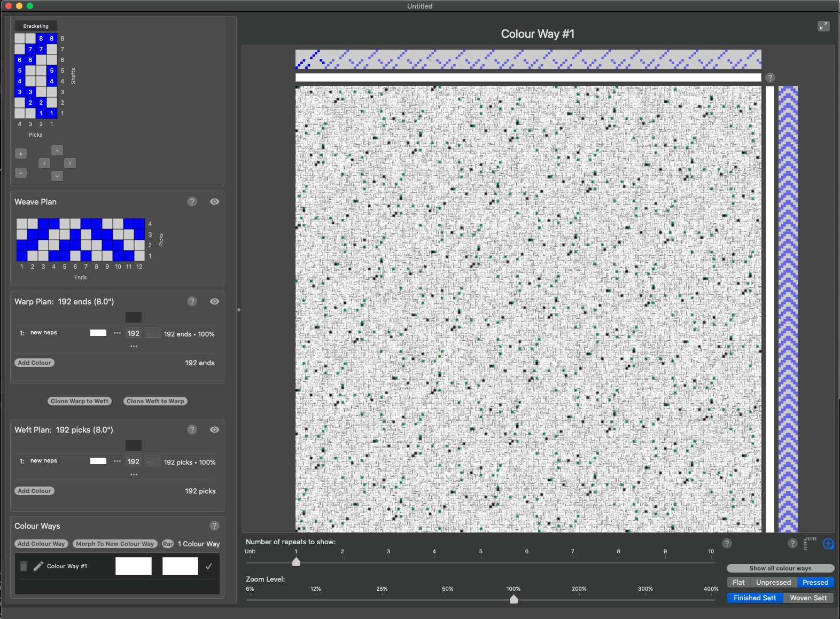
Task: Click Add Colour in the Warp Plan
Action: pyautogui.click(x=34, y=363)
